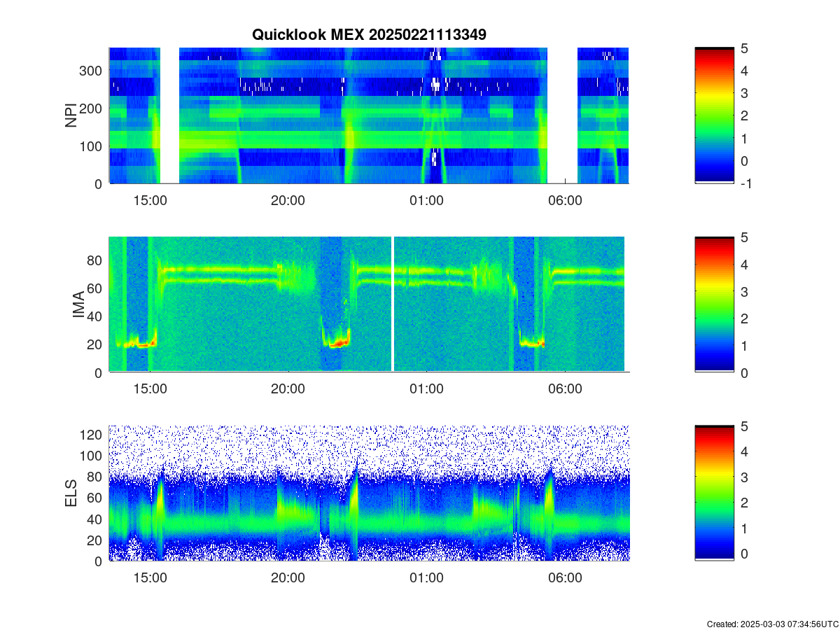Click the 40 tick on IMA y-axis
This screenshot has width=840, height=630.
point(96,316)
